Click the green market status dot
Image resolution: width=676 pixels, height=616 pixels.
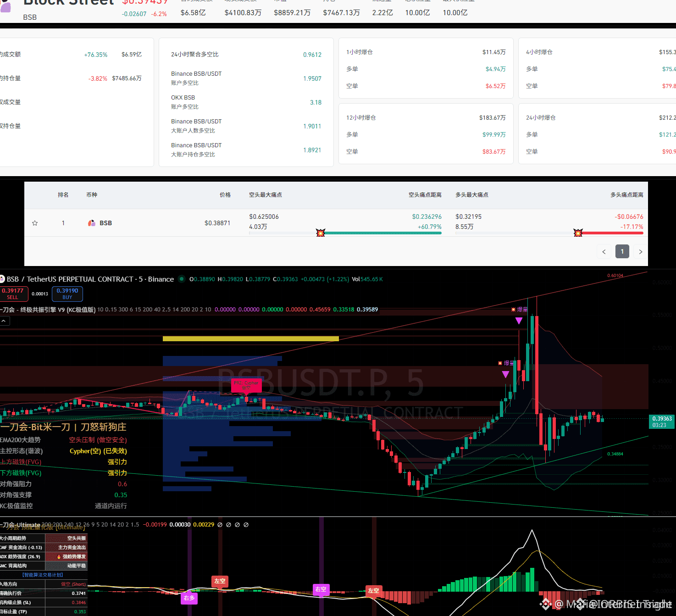182,279
